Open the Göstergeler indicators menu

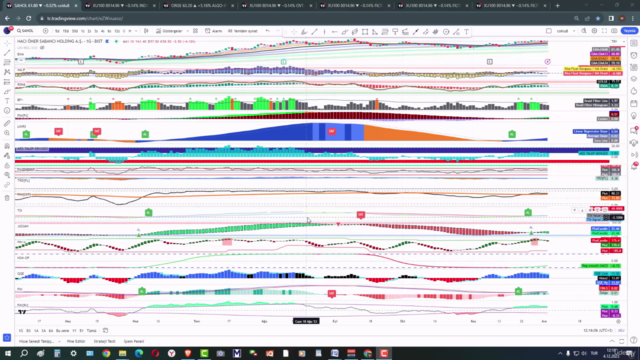169,31
